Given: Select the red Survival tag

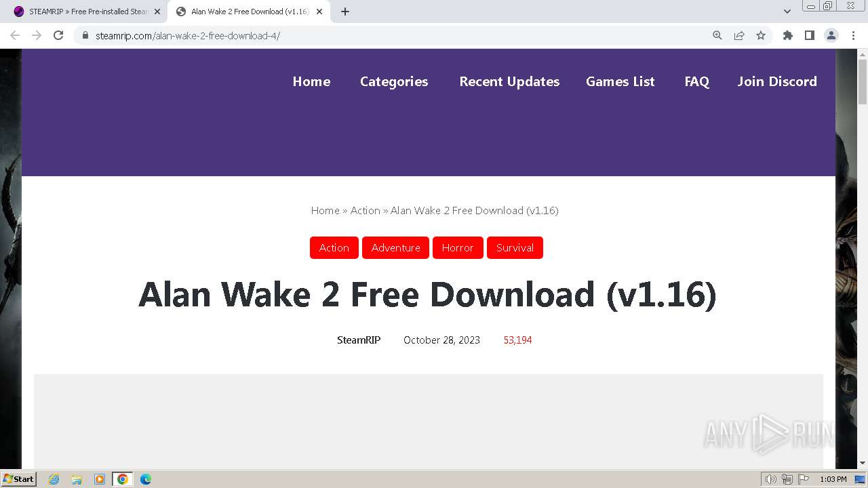Looking at the screenshot, I should 515,248.
